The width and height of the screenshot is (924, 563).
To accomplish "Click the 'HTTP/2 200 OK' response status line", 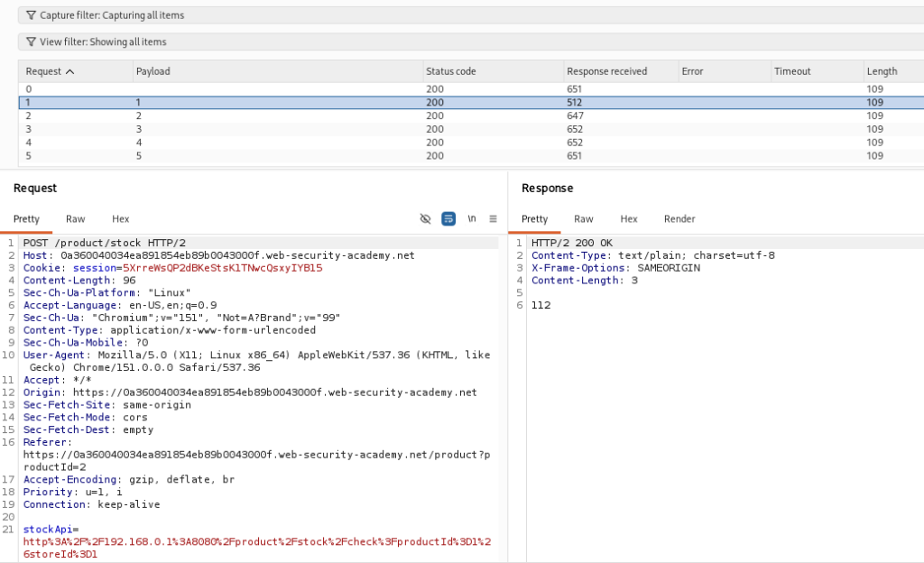I will [x=571, y=243].
